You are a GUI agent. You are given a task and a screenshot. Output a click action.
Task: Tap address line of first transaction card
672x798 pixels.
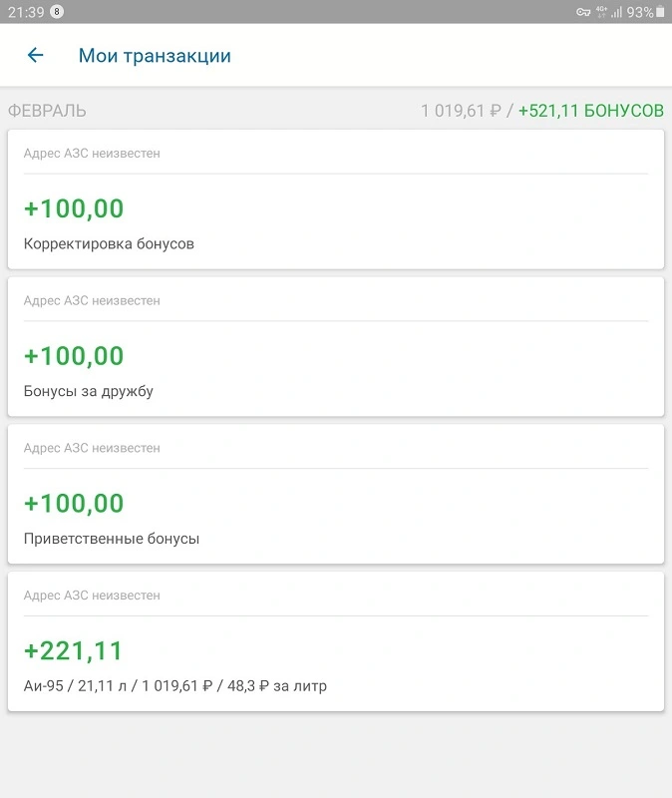pyautogui.click(x=92, y=154)
